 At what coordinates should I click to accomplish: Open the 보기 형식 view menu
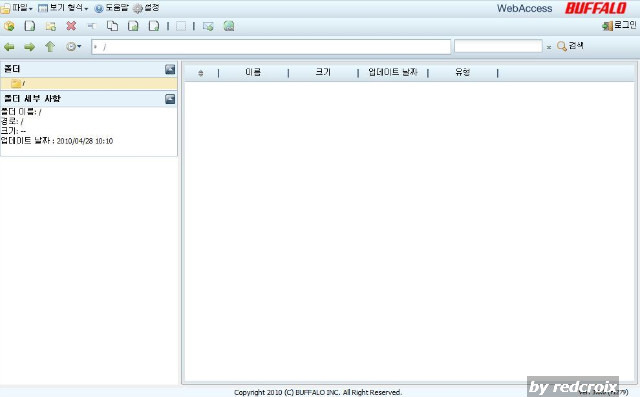click(x=63, y=8)
